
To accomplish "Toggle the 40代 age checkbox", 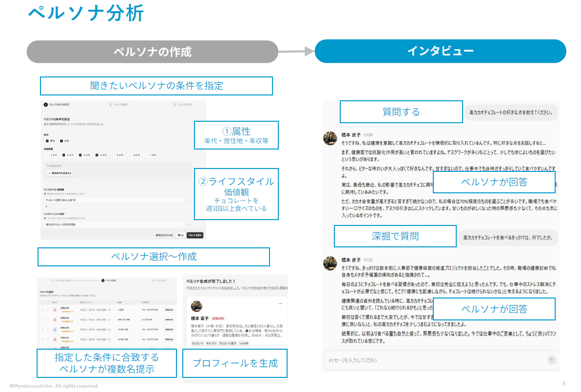I will (x=97, y=155).
